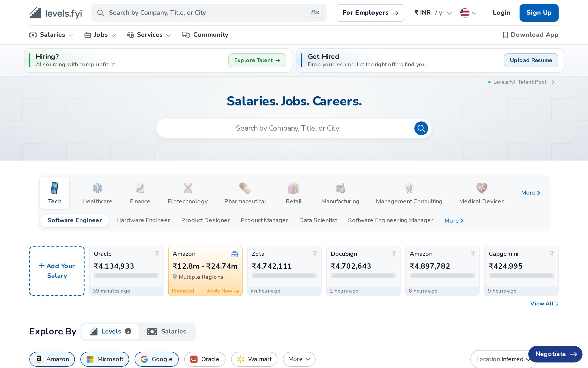The width and height of the screenshot is (588, 368).
Task: Select the Data Scientist role tab
Action: (x=318, y=221)
